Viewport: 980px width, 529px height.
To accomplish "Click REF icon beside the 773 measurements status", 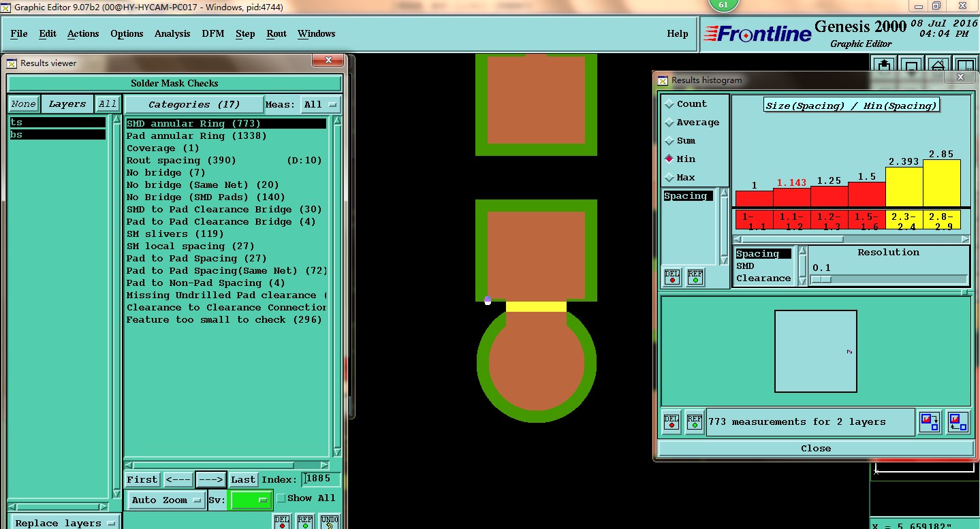I will [x=694, y=422].
